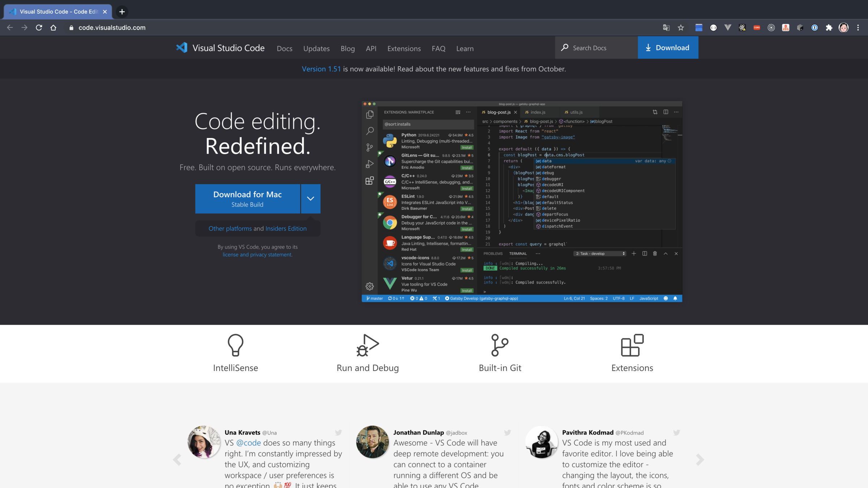Open a new browser tab

point(122,12)
